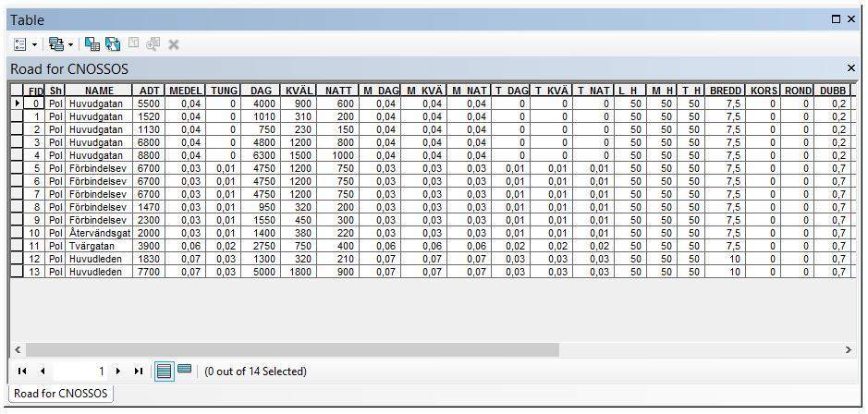This screenshot has width=868, height=414.
Task: Select the ADT column header
Action: point(149,91)
